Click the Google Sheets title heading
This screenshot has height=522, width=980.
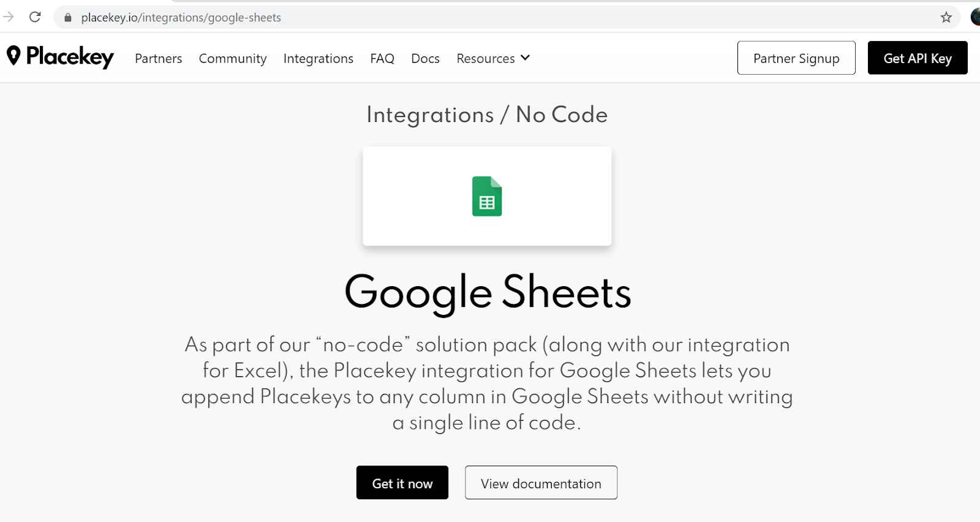pyautogui.click(x=488, y=293)
